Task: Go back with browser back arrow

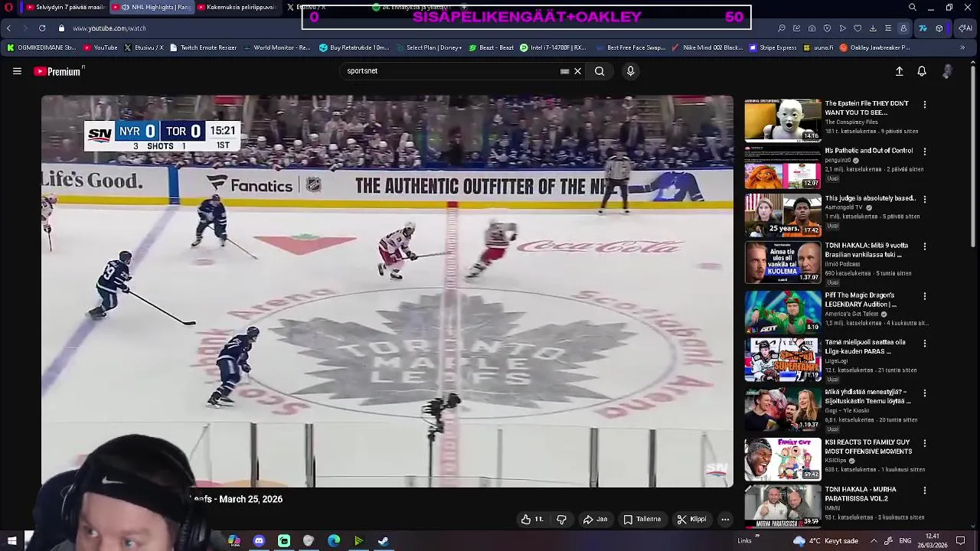Action: click(8, 28)
